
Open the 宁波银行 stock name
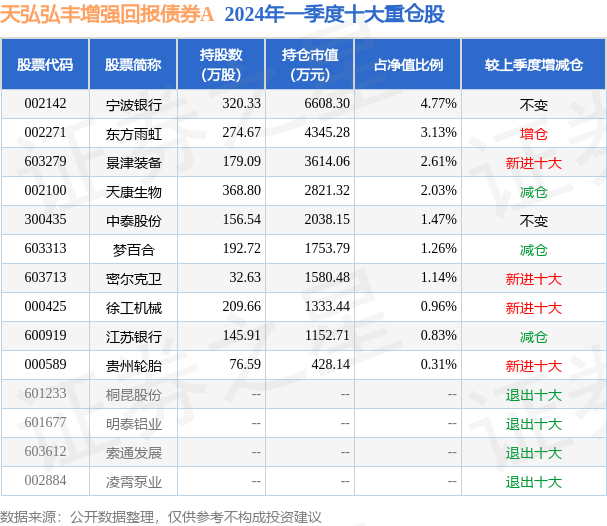pyautogui.click(x=134, y=105)
